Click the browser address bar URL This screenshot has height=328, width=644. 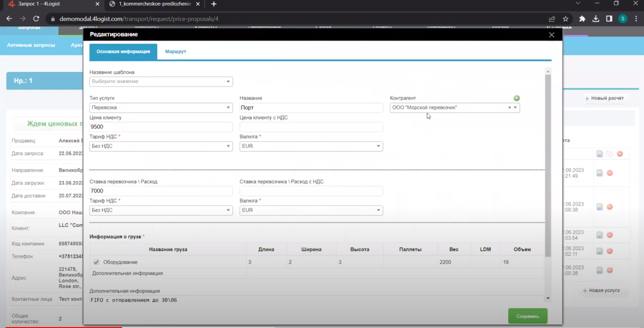point(139,19)
